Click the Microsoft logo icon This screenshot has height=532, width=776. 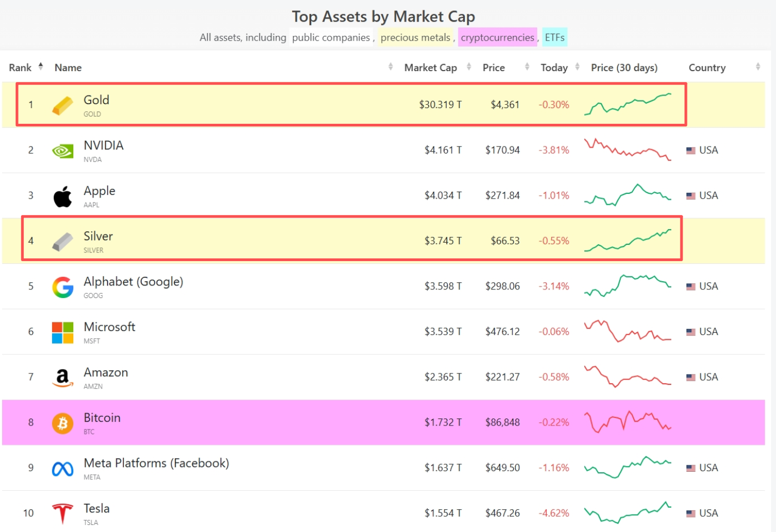pyautogui.click(x=62, y=332)
